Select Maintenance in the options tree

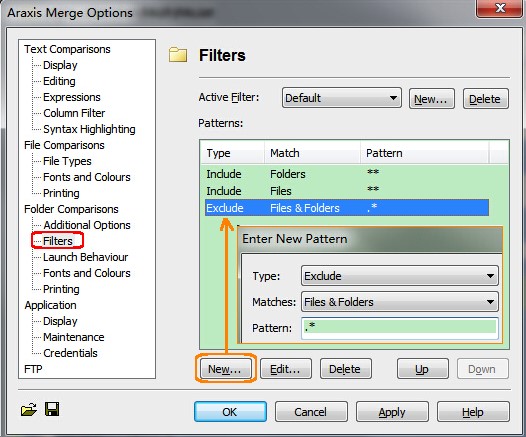pos(73,337)
